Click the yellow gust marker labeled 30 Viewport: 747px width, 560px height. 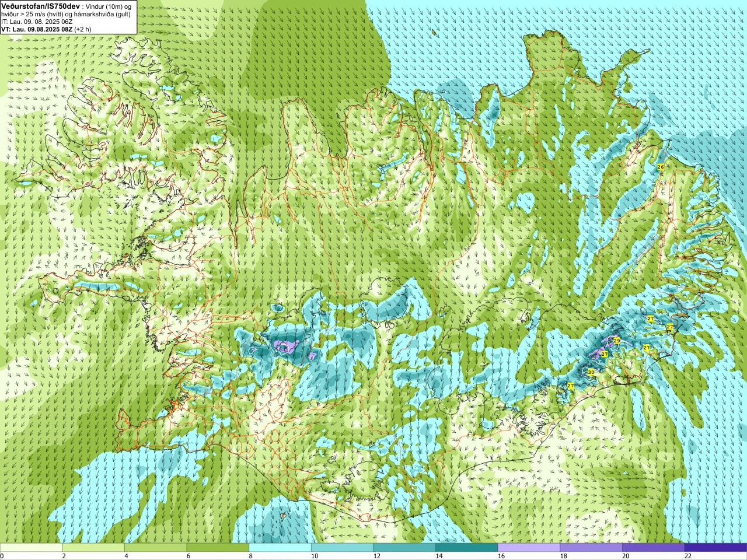pyautogui.click(x=591, y=372)
